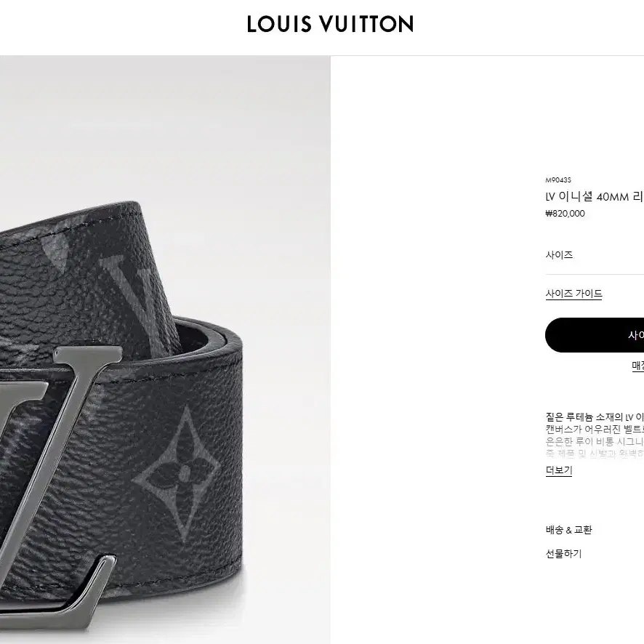Click the ₩820,000 price text
The width and height of the screenshot is (644, 644).
[565, 214]
